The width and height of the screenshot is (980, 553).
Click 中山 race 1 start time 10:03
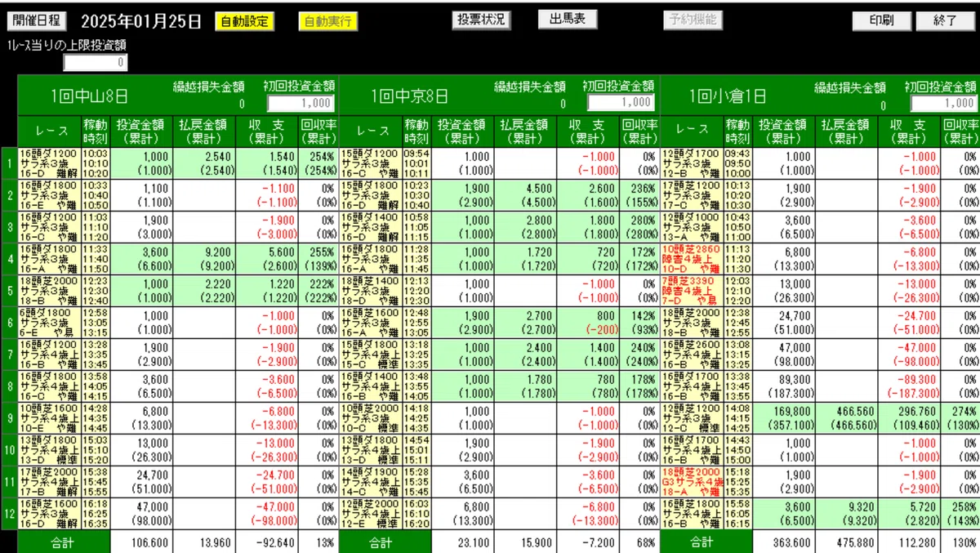pos(95,153)
